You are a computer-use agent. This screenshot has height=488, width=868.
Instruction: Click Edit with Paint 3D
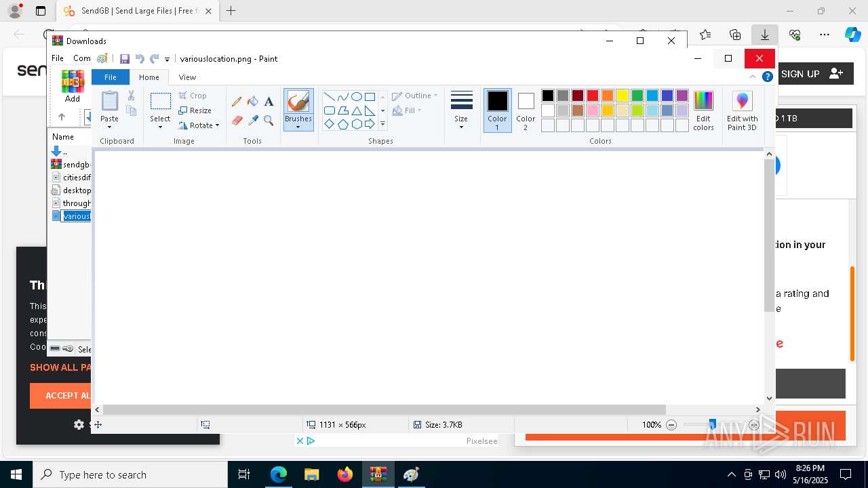tap(743, 110)
